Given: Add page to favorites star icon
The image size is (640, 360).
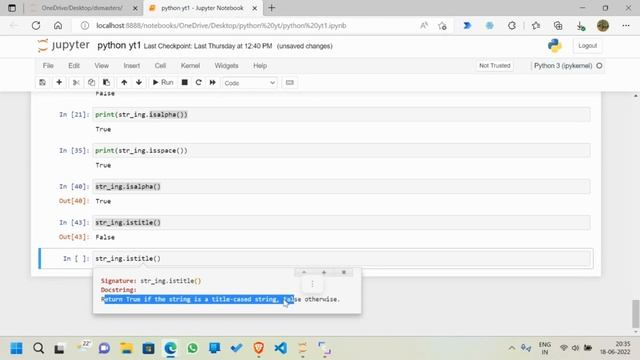Looking at the screenshot, I should pos(442,26).
